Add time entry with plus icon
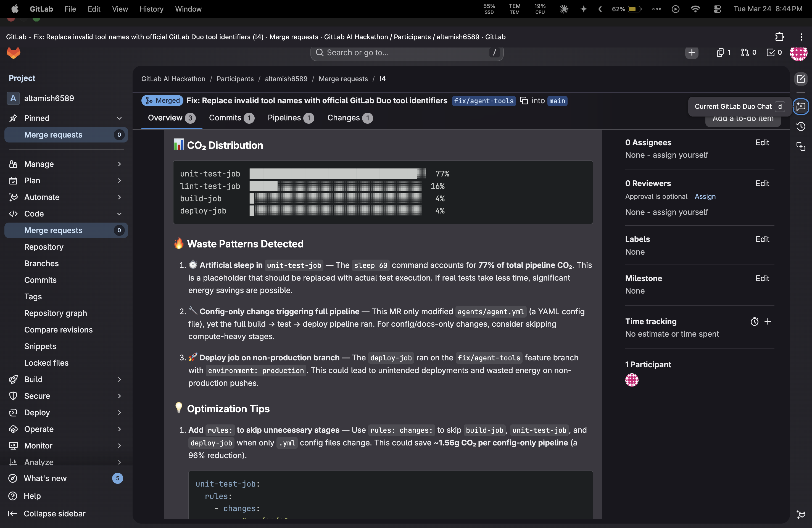 coord(768,321)
